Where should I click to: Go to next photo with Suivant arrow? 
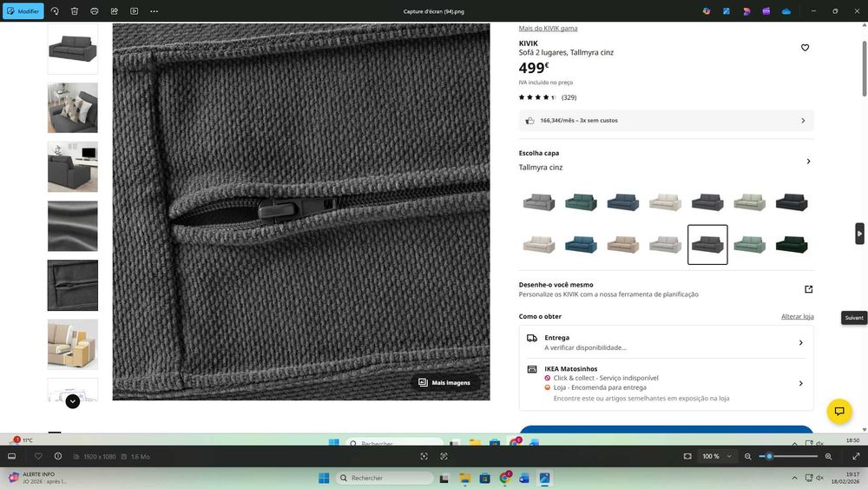(x=859, y=234)
